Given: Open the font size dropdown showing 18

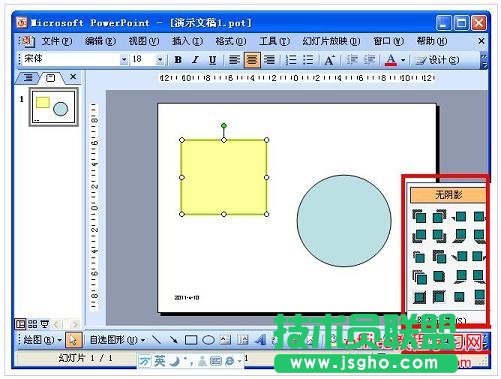Looking at the screenshot, I should tap(160, 60).
